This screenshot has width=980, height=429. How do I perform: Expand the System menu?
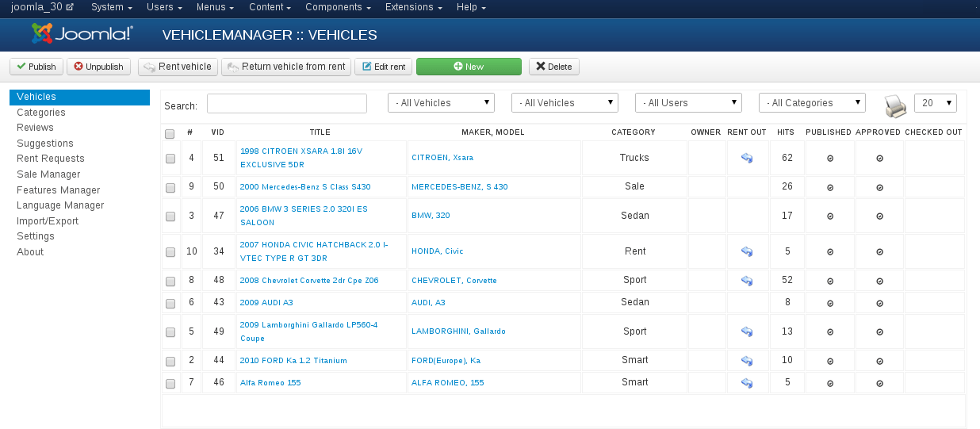[x=111, y=7]
